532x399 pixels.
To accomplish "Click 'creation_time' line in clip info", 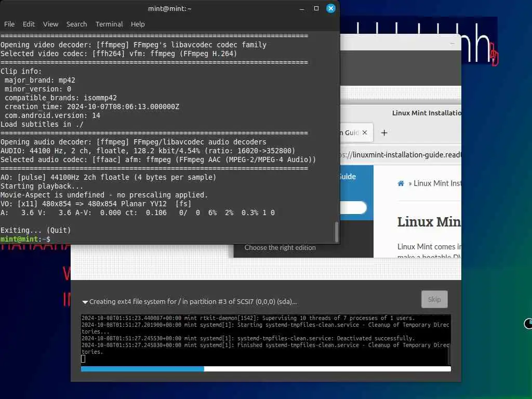I will click(x=91, y=107).
